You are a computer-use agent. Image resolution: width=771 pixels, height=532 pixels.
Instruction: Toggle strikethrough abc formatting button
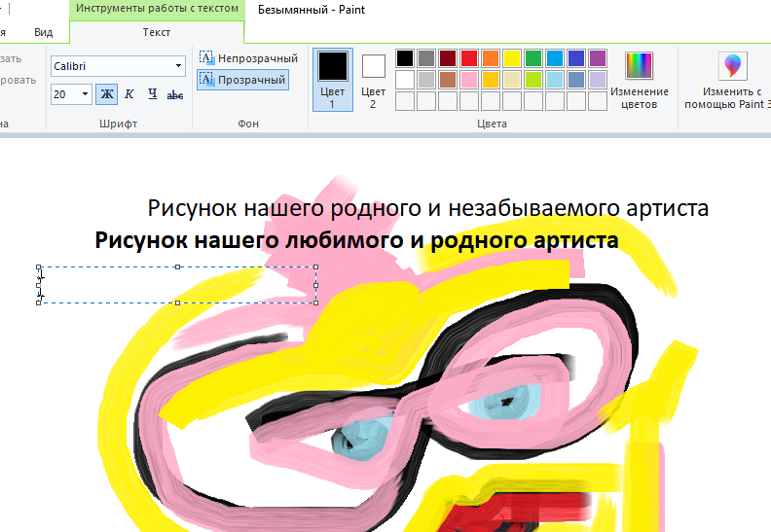(x=175, y=94)
